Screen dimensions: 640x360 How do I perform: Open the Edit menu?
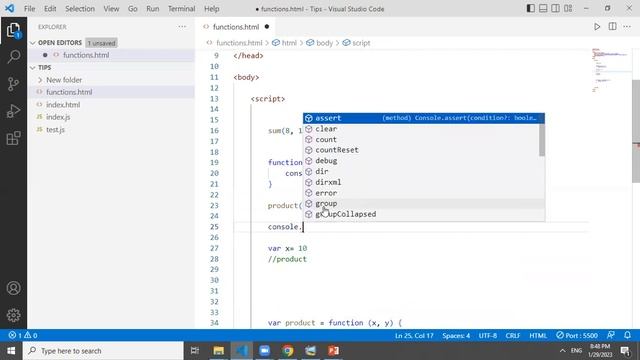tap(50, 9)
